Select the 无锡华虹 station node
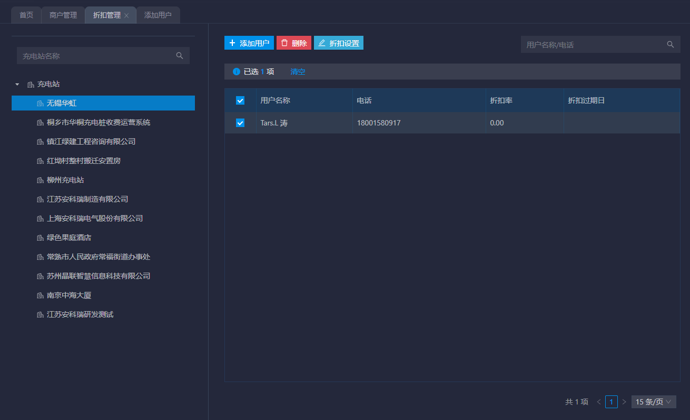690x420 pixels. [103, 103]
